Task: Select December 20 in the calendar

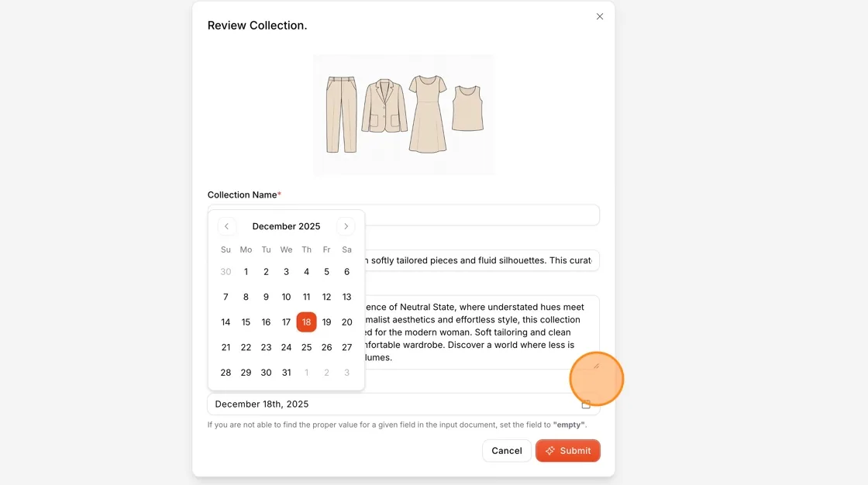Action: tap(347, 322)
